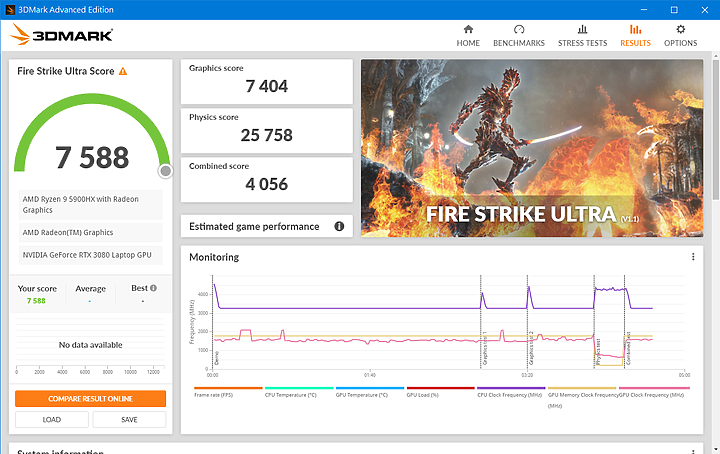Toggle GPU Memory Clock Frequency legend

(582, 397)
